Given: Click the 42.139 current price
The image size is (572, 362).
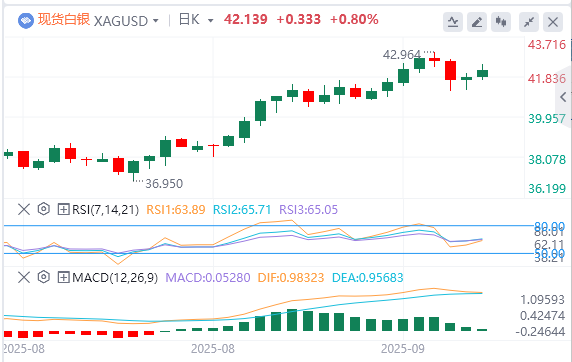Looking at the screenshot, I should (246, 19).
